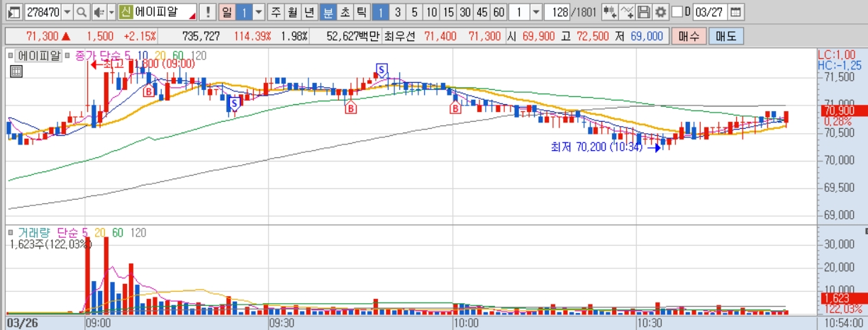Viewport: 868px width, 330px height.
Task: Select the 월 (monthly) period toggle
Action: 291,12
